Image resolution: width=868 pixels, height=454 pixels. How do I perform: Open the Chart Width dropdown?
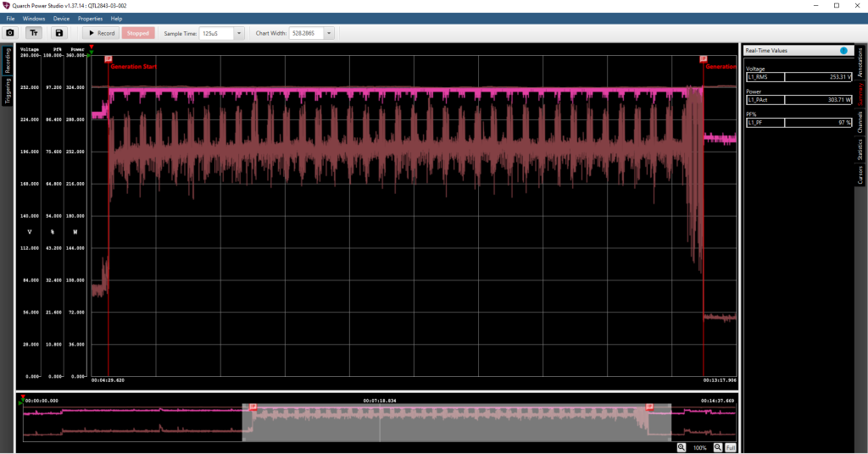329,33
